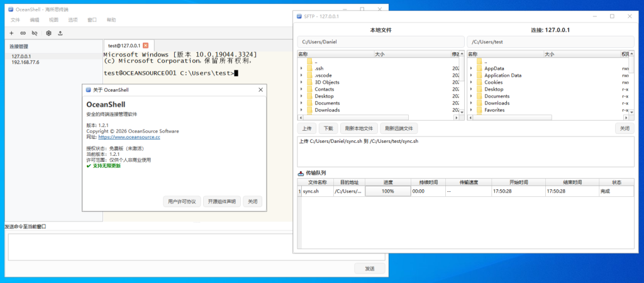Expand the .ssh folder in local files
The width and height of the screenshot is (644, 283).
tap(301, 69)
